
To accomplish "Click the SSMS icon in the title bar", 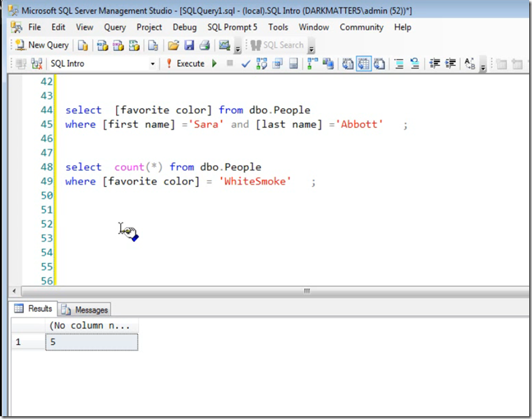I will [x=13, y=11].
